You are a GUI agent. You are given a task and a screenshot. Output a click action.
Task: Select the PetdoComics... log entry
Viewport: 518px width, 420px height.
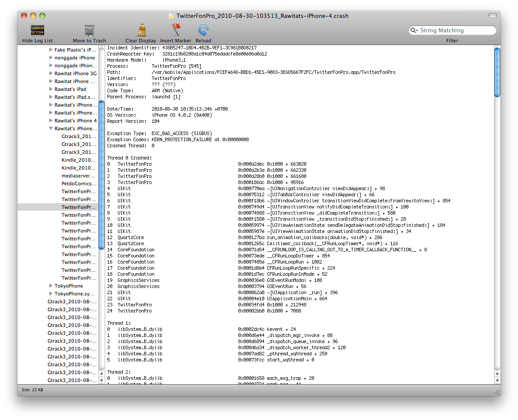79,184
